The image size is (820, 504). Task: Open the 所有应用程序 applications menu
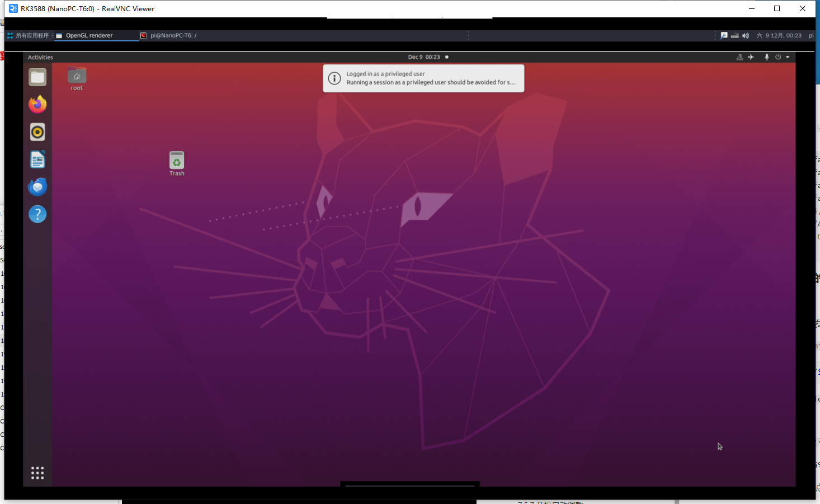(28, 35)
